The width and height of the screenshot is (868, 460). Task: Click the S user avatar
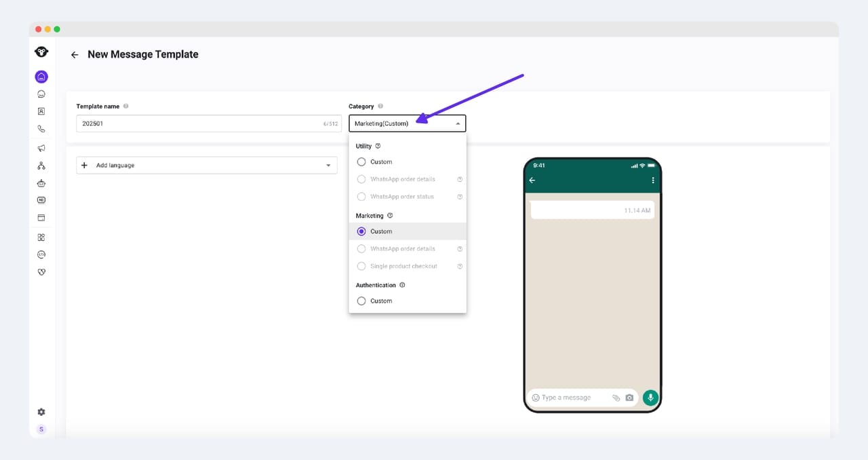(x=41, y=429)
